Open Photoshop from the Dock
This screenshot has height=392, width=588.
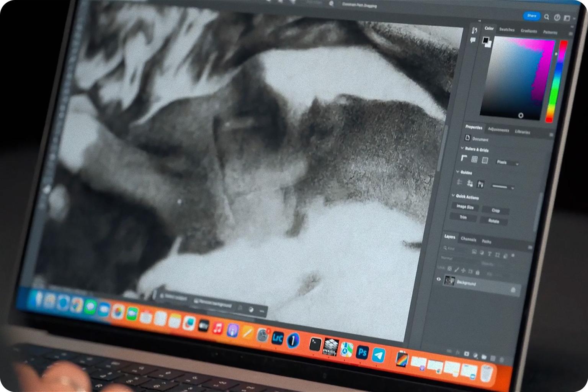click(362, 352)
